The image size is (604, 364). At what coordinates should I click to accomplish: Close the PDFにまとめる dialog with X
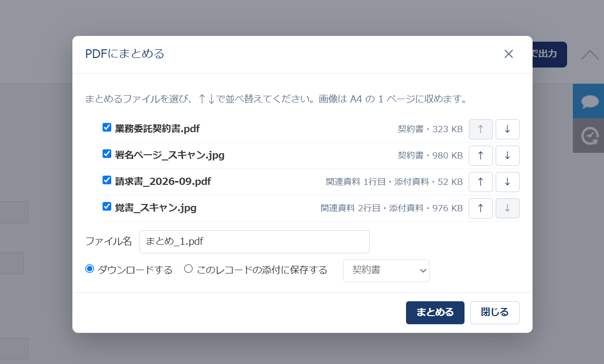point(509,54)
